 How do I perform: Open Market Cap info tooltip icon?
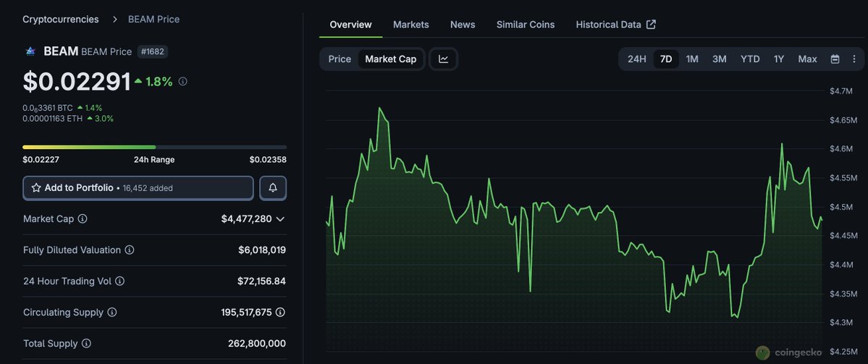(x=83, y=219)
